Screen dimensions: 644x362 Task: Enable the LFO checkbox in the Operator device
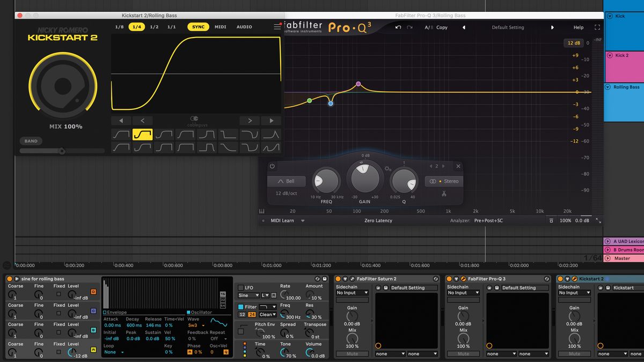coord(240,288)
